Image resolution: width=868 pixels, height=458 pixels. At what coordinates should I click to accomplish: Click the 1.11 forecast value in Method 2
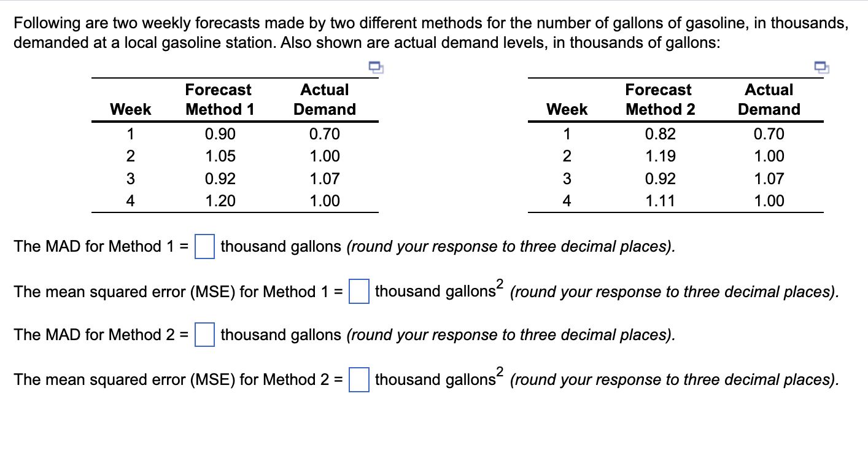[x=661, y=201]
